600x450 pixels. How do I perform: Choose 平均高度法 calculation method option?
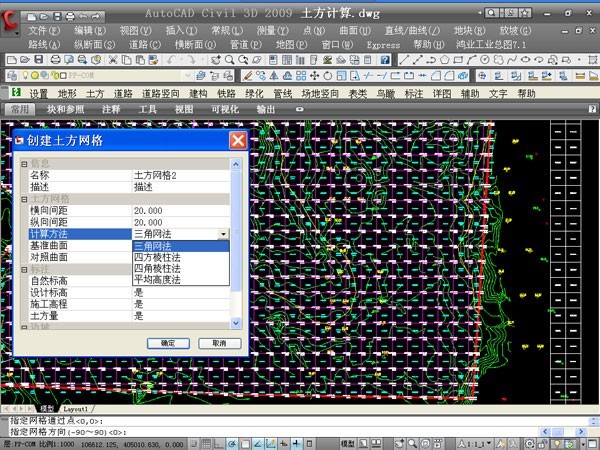point(157,280)
